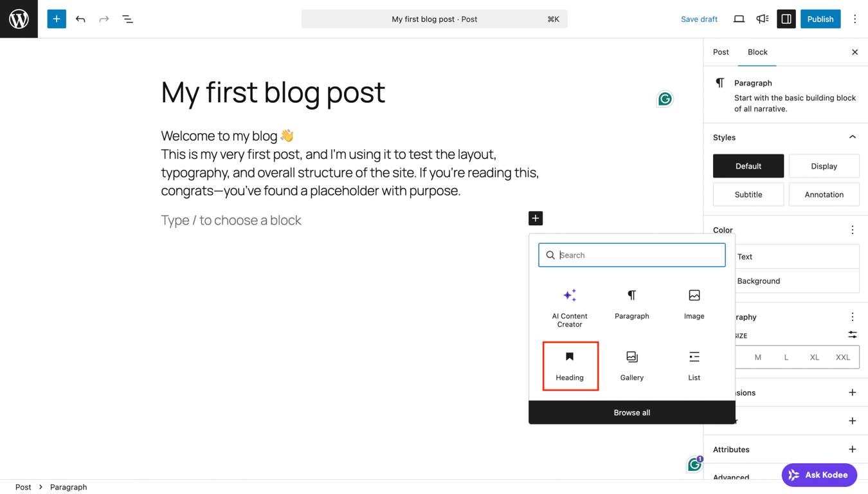Switch paragraph style to Subtitle
Viewport: 868px width, 494px height.
coord(748,194)
